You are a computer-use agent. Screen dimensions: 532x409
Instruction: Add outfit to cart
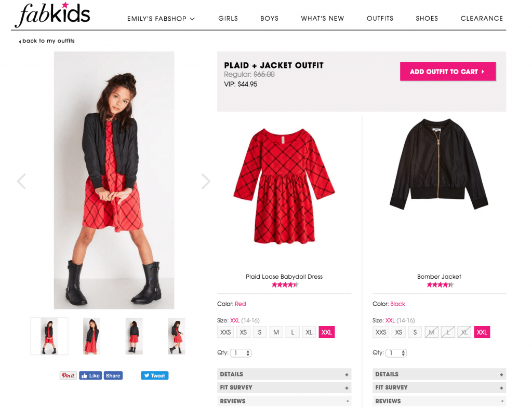pyautogui.click(x=448, y=72)
